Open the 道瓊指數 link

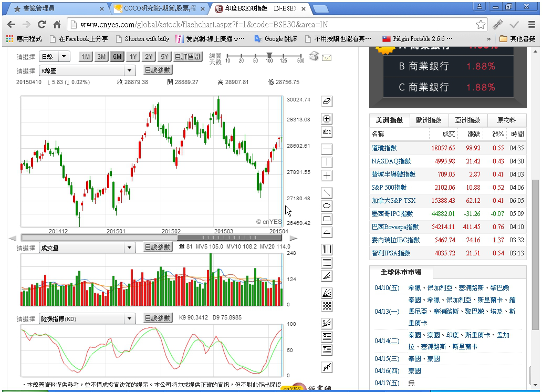(x=384, y=148)
